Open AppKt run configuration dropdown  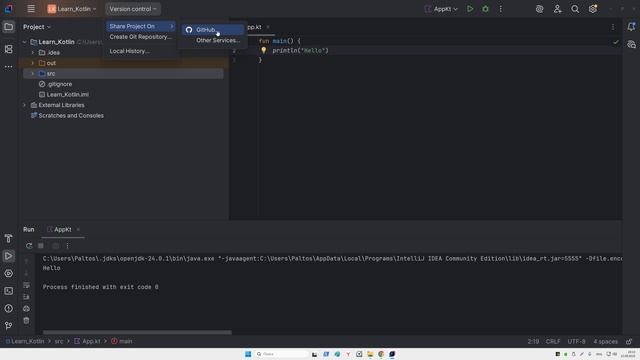pos(441,9)
